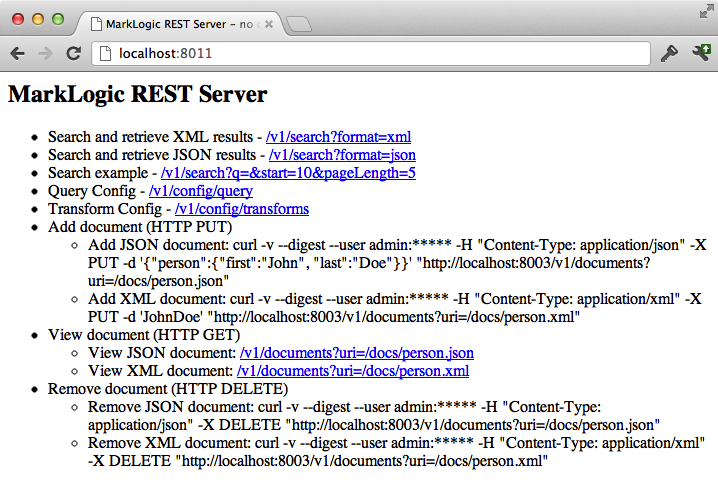Open the View JSON document person.json link
The height and width of the screenshot is (485, 718).
click(x=357, y=353)
